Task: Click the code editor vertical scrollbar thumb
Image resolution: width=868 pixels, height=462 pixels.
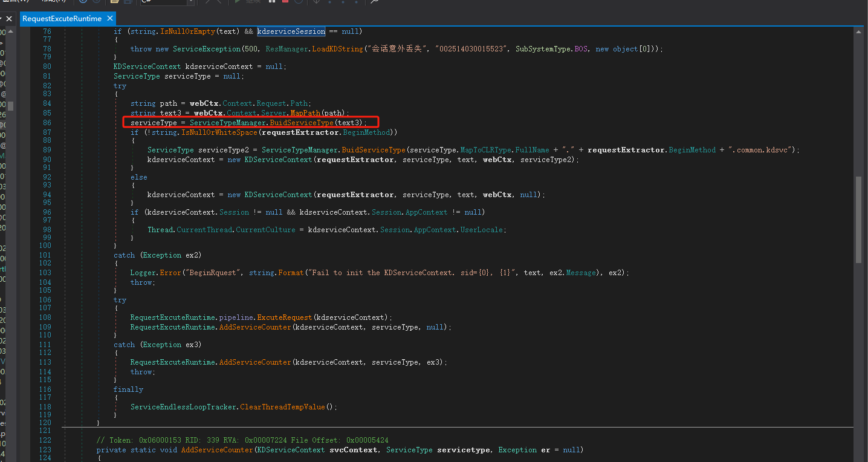Action: [x=859, y=220]
